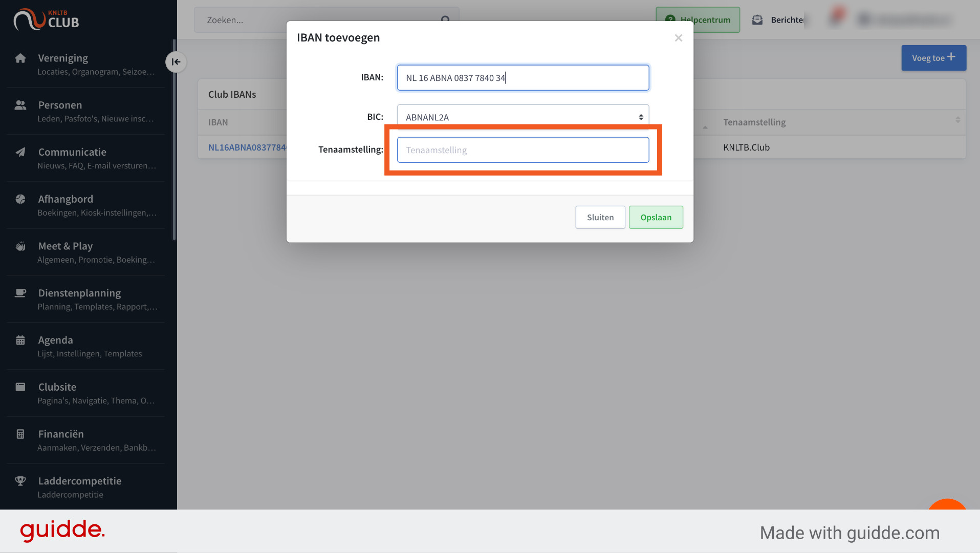Click the Voeg toe plus button
This screenshot has height=553, width=980.
point(933,58)
